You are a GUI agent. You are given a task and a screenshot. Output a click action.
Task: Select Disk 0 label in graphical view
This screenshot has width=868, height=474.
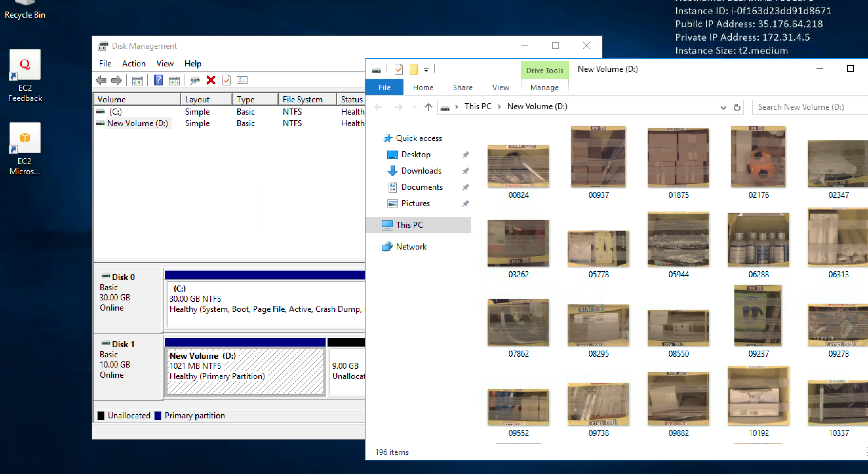tap(129, 300)
